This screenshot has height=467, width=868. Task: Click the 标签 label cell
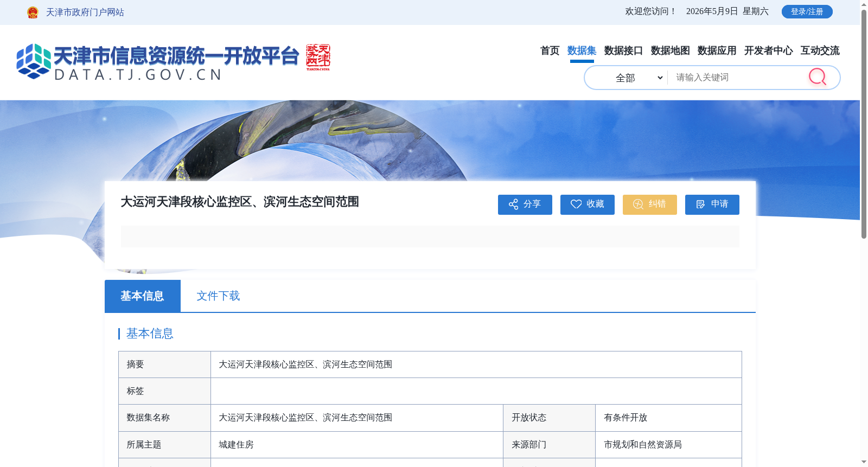coord(164,391)
